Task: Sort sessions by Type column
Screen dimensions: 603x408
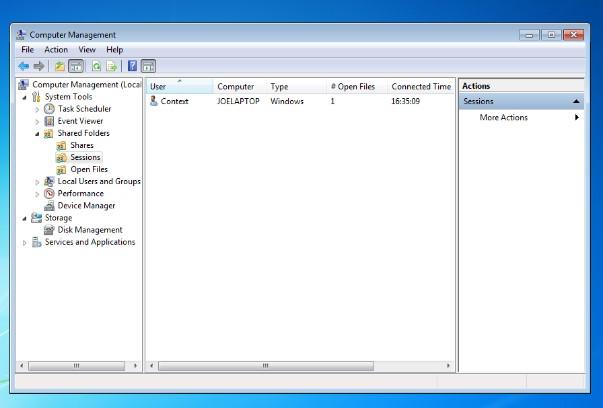Action: tap(297, 87)
